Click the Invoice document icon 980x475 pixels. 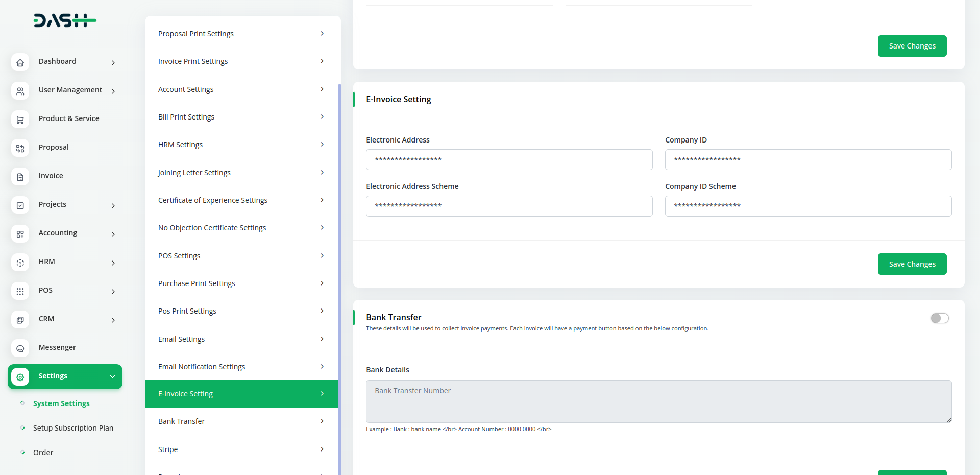pos(20,177)
